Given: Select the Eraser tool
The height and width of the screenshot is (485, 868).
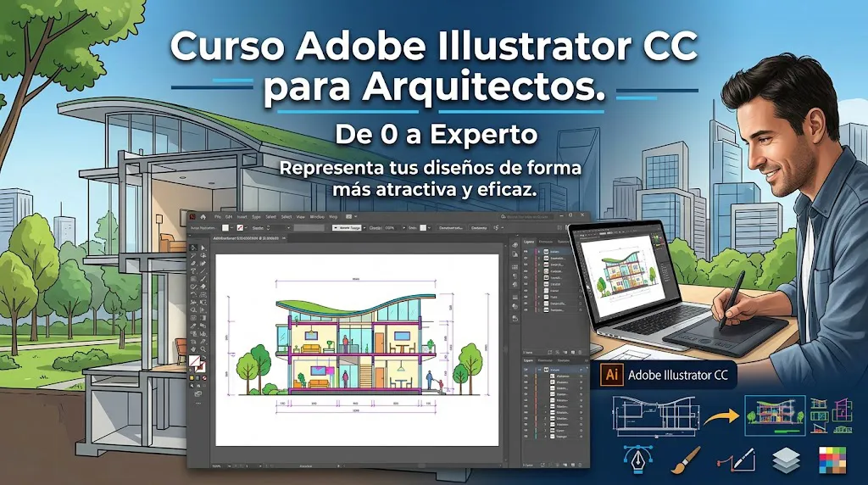Looking at the screenshot, I should (x=203, y=287).
